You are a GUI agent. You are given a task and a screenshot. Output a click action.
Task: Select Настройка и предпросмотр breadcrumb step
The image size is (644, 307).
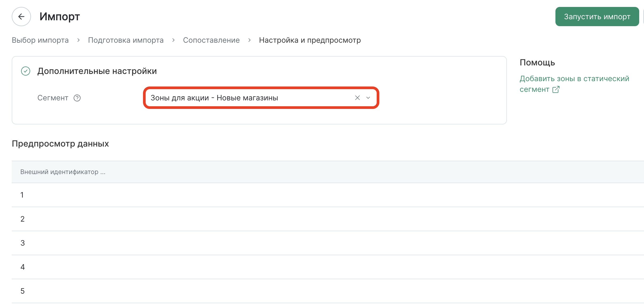point(310,40)
